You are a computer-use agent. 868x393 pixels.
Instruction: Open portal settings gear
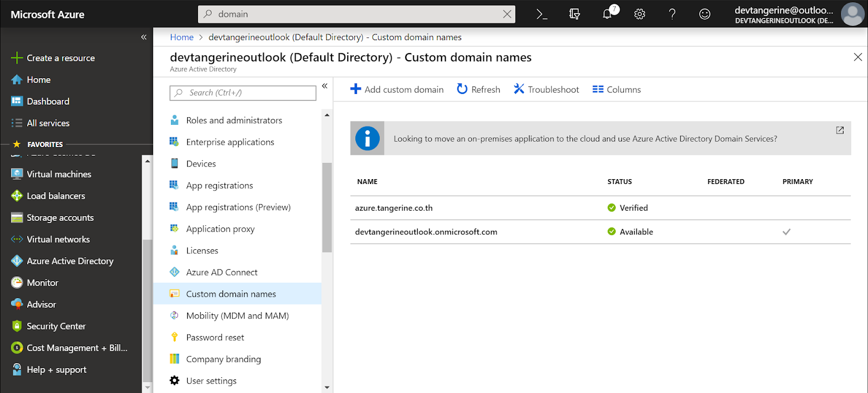(640, 14)
